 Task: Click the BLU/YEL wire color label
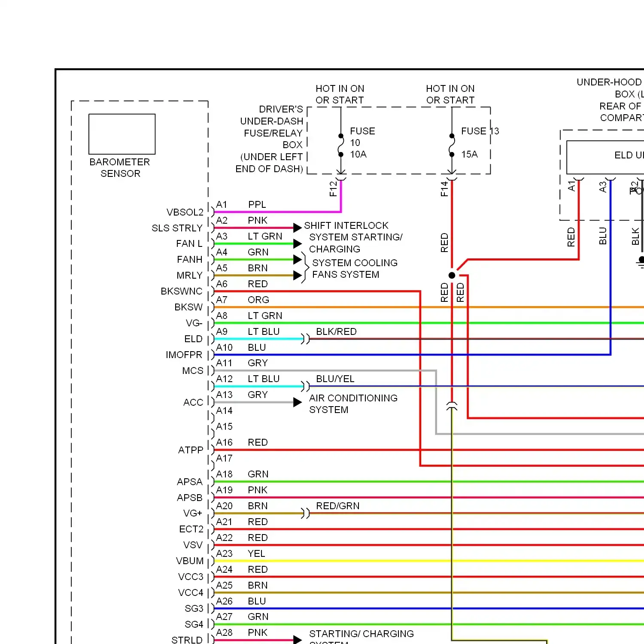pyautogui.click(x=335, y=379)
